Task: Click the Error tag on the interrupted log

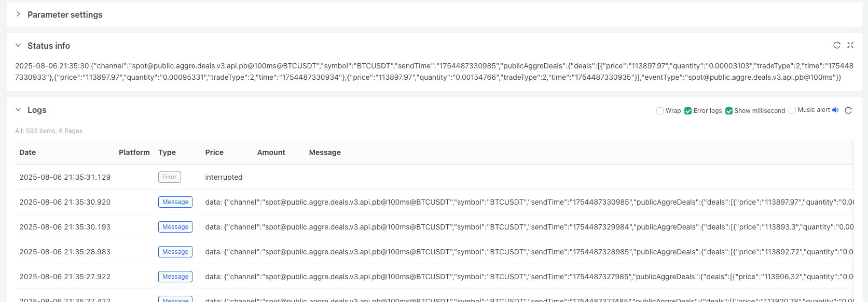Action: [x=169, y=177]
